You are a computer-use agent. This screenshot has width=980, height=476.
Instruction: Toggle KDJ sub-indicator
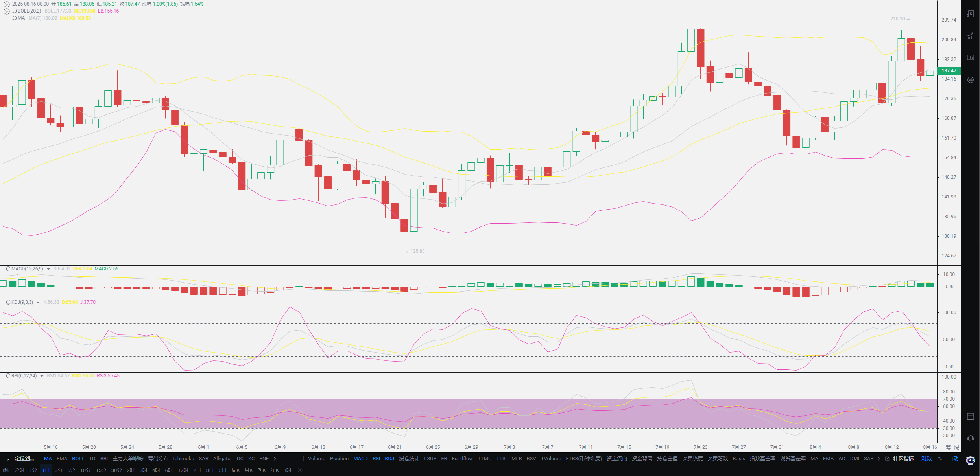click(389, 459)
